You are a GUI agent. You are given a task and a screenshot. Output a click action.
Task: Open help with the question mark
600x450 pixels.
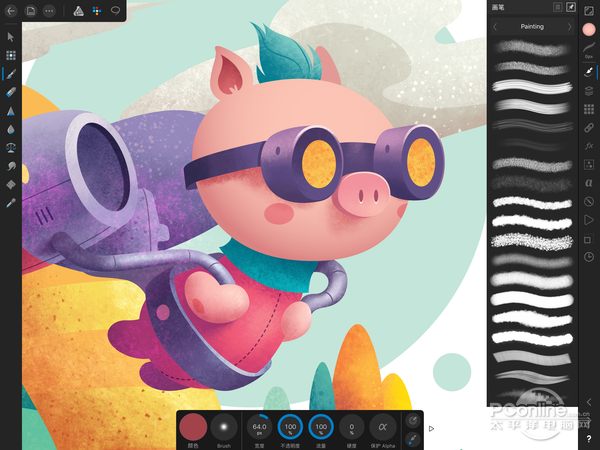[x=589, y=439]
